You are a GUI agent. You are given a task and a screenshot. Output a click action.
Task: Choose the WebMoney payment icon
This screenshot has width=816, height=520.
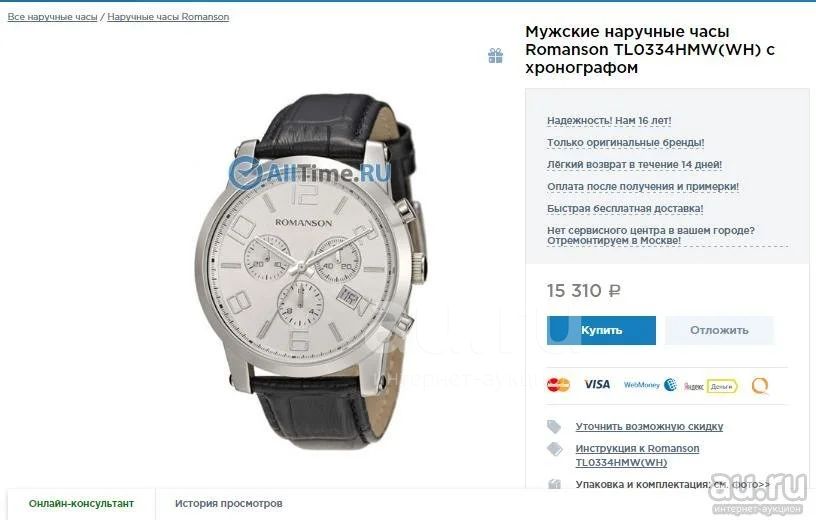(650, 385)
